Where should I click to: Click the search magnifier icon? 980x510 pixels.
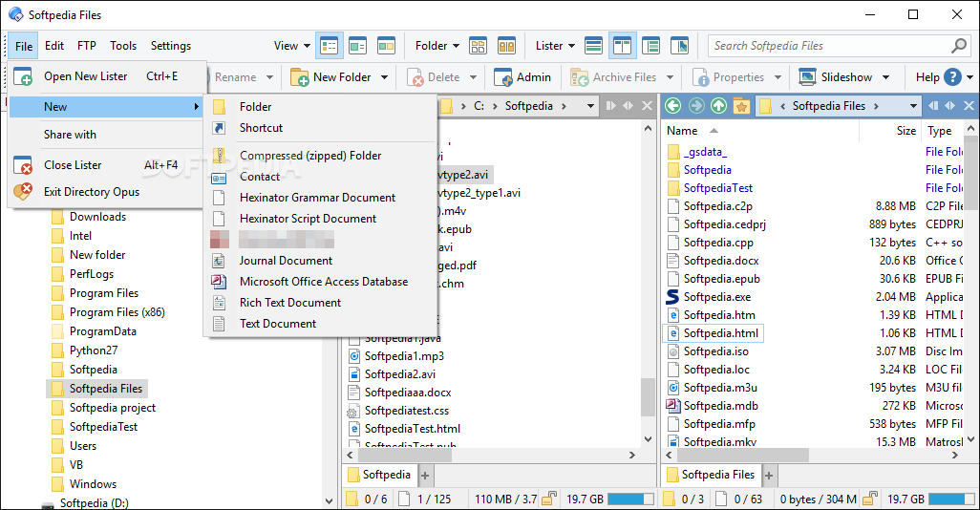tap(959, 46)
